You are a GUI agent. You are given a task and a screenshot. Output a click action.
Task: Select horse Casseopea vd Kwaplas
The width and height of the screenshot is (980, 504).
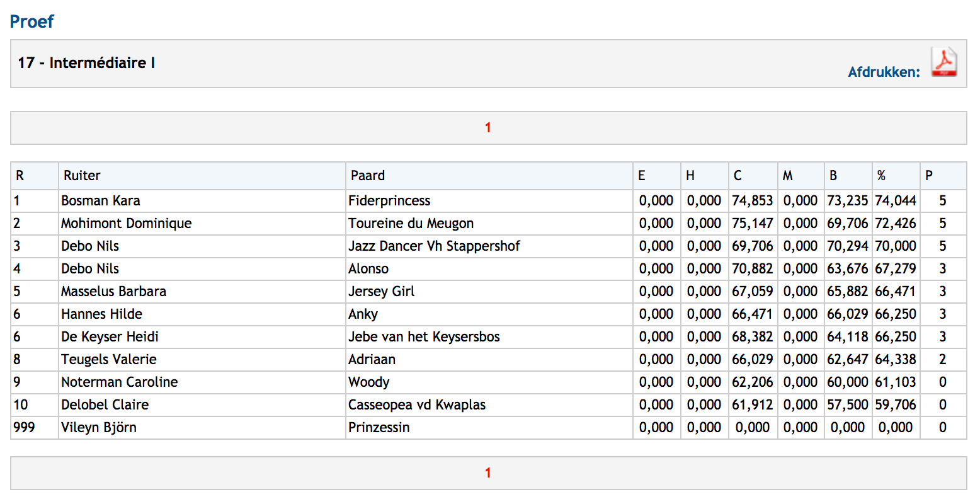click(x=417, y=405)
